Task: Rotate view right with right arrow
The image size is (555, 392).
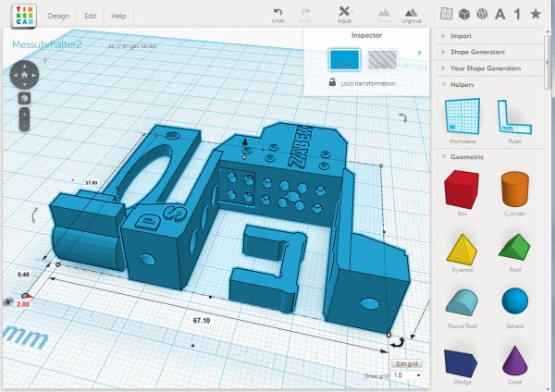Action: click(33, 75)
